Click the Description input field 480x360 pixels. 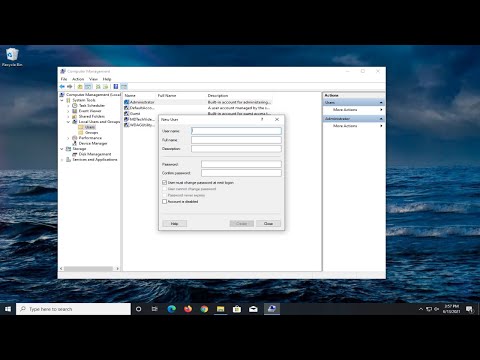pyautogui.click(x=236, y=149)
